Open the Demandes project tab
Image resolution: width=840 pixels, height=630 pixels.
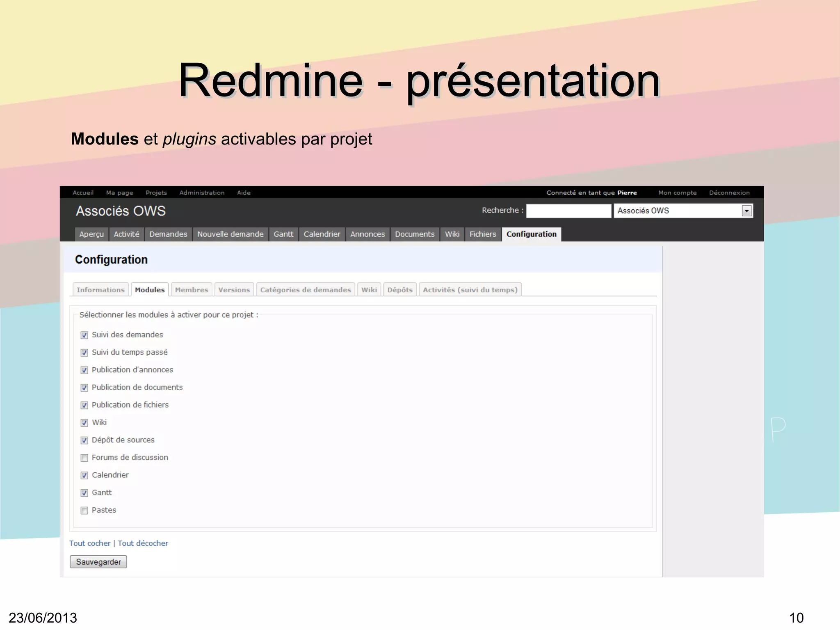click(x=168, y=234)
